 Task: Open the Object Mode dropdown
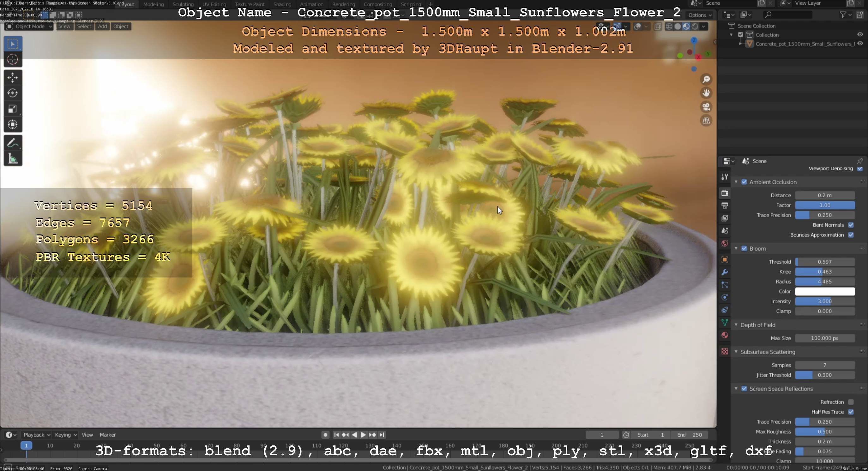[x=29, y=26]
